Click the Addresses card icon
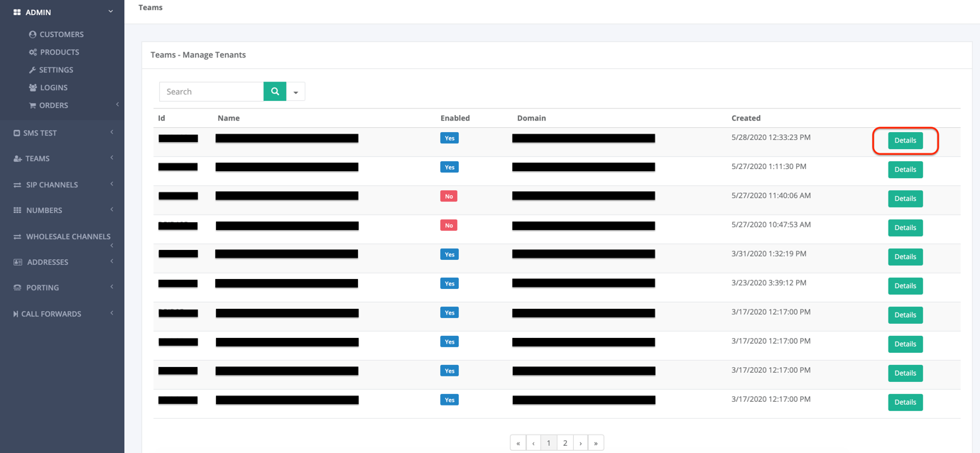980x453 pixels. pos(18,262)
